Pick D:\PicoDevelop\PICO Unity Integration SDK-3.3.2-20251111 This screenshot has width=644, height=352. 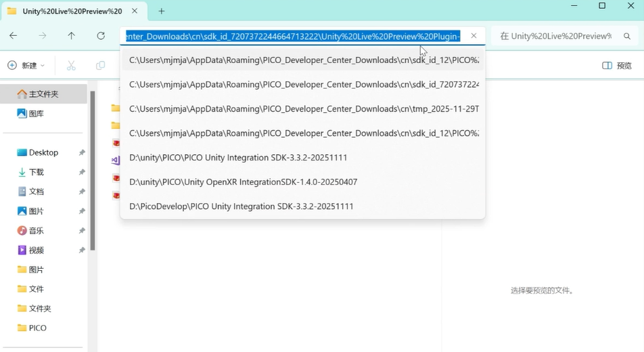(303, 206)
